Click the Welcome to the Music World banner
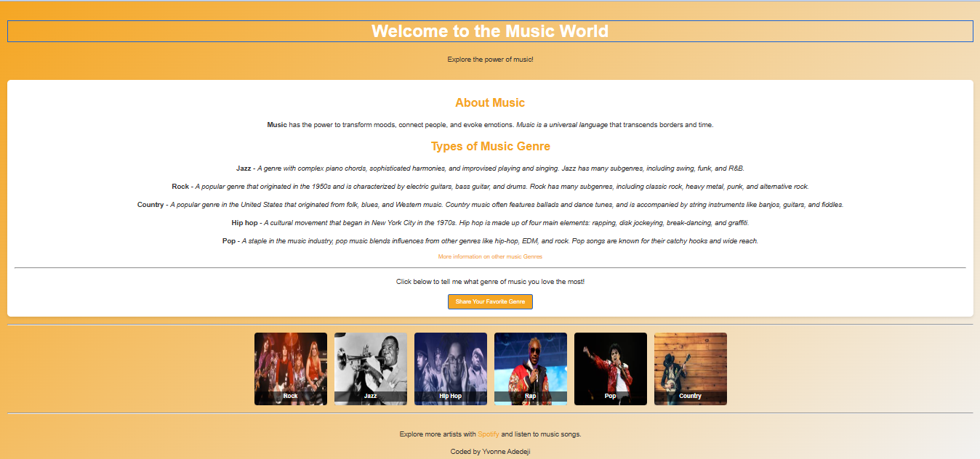980x459 pixels. tap(490, 31)
